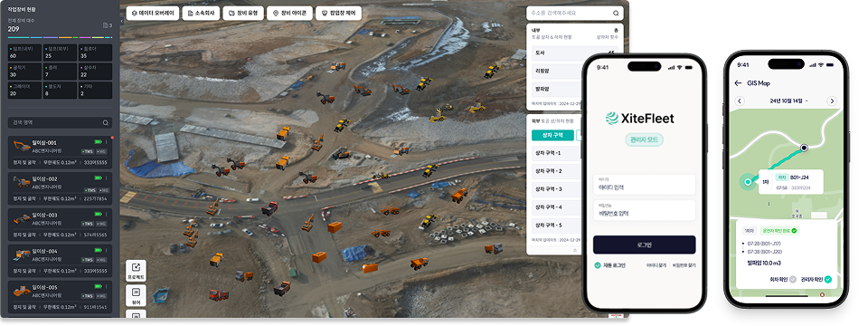The height and width of the screenshot is (326, 868).
Task: Go back using the GIS Map arrow
Action: (738, 83)
